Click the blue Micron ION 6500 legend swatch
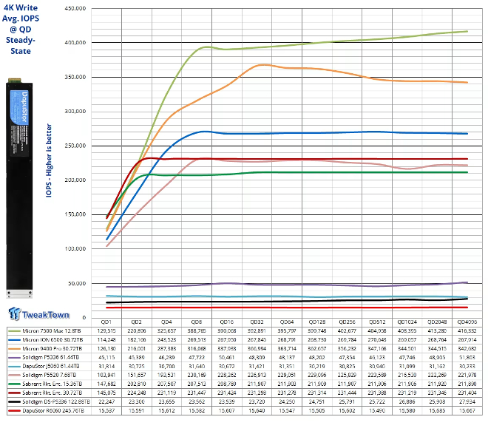 [x=14, y=340]
